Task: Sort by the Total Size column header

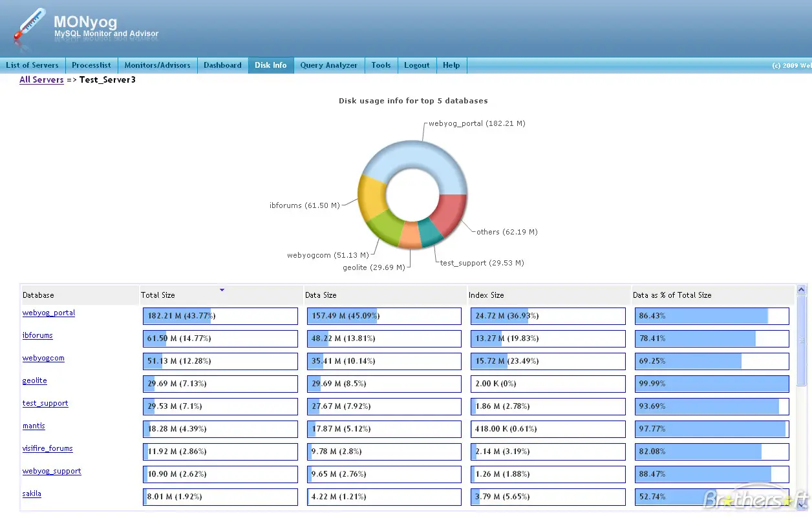Action: [x=221, y=295]
